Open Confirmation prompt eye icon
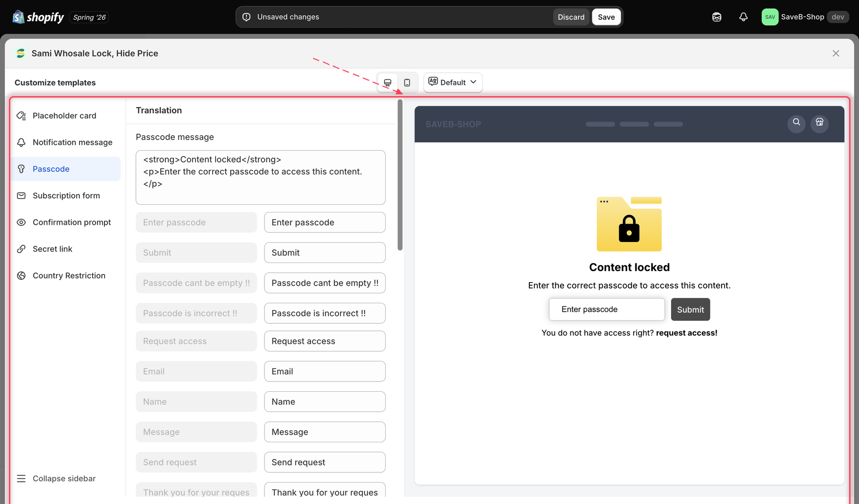This screenshot has width=859, height=504. click(21, 222)
